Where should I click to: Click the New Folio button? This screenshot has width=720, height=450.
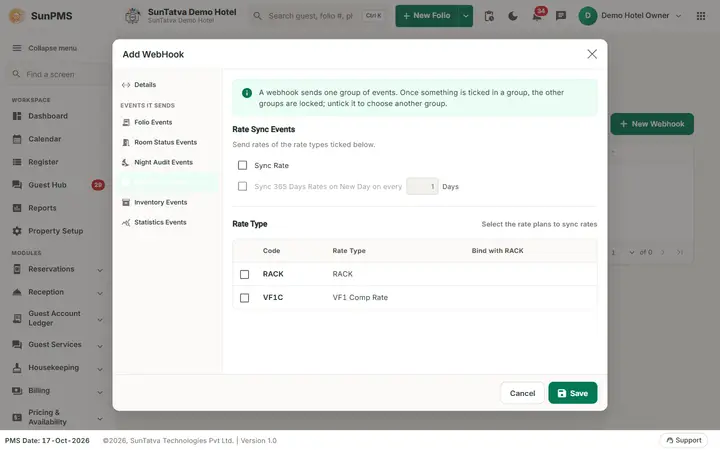click(x=427, y=16)
